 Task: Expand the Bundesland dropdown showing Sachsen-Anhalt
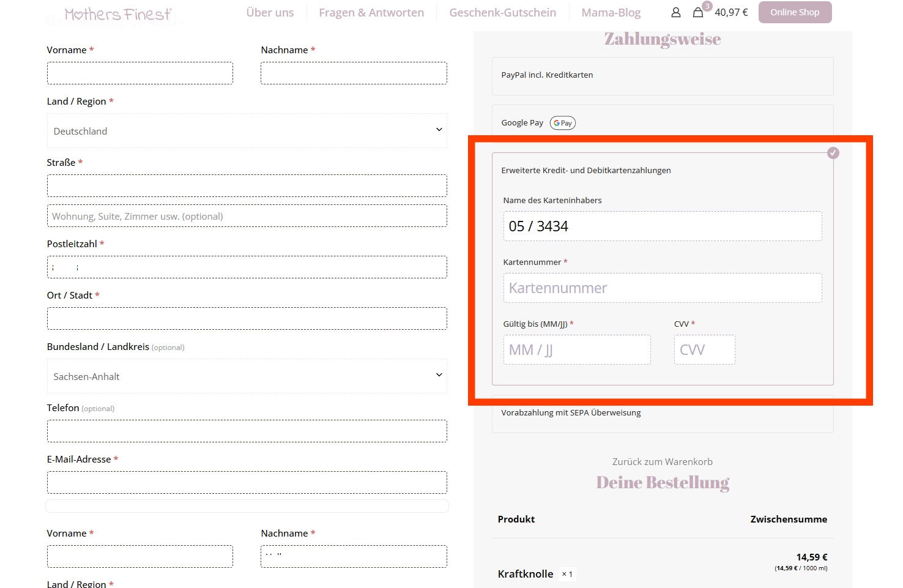pos(247,376)
